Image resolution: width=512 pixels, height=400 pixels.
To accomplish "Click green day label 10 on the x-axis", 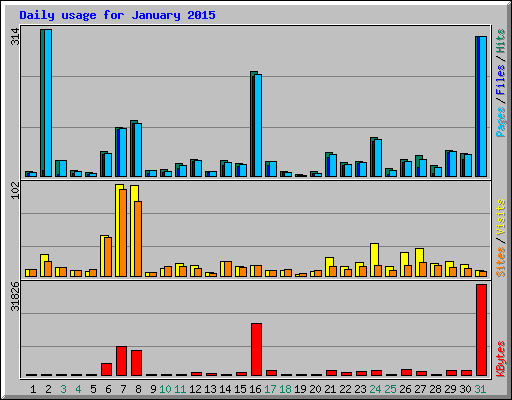I will [x=165, y=389].
